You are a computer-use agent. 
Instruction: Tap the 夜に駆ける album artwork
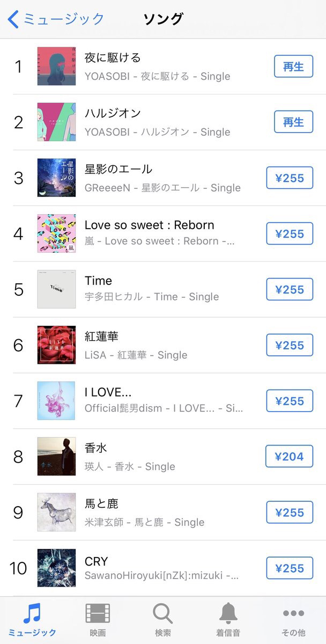[56, 67]
